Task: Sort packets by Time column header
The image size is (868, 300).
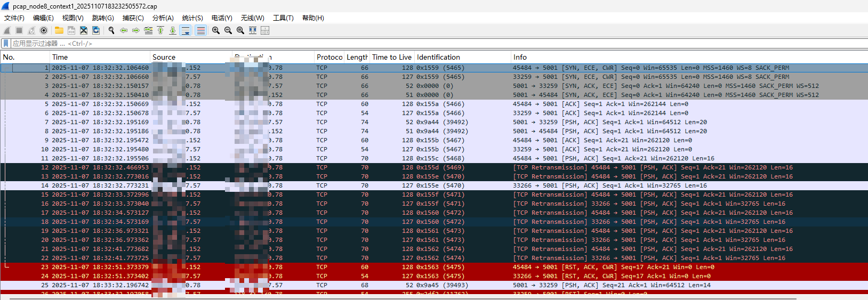Action: click(x=60, y=57)
